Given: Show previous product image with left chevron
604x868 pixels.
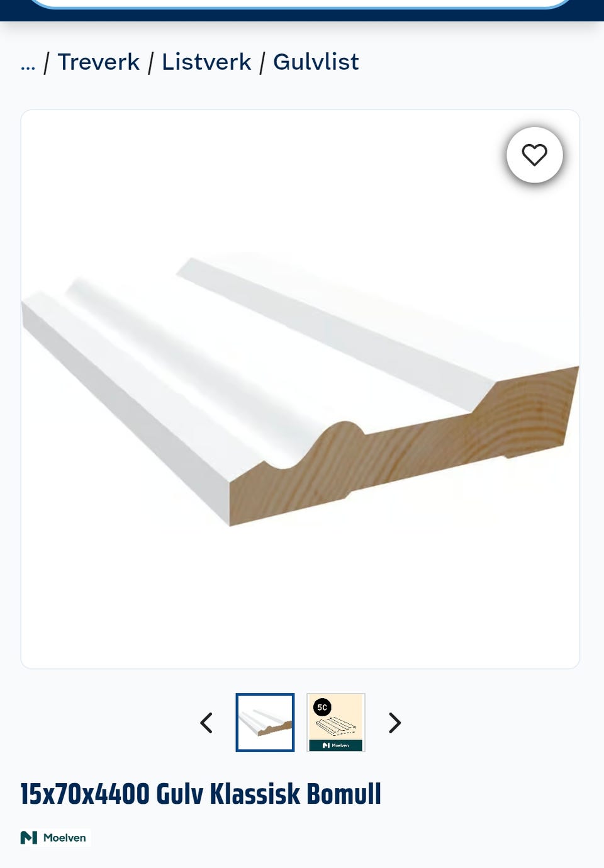Looking at the screenshot, I should (x=206, y=723).
